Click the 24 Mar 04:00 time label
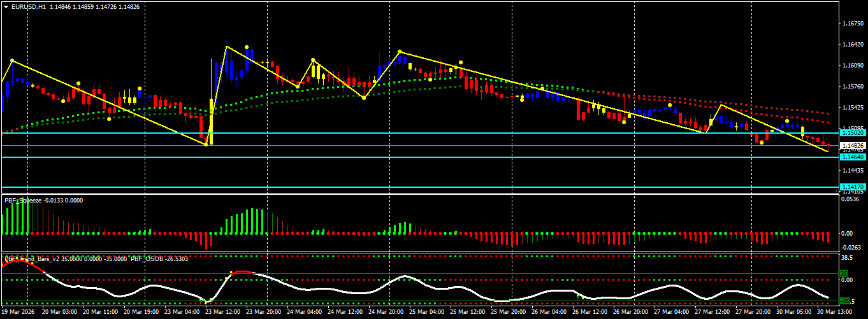868x319 pixels. coord(305,313)
